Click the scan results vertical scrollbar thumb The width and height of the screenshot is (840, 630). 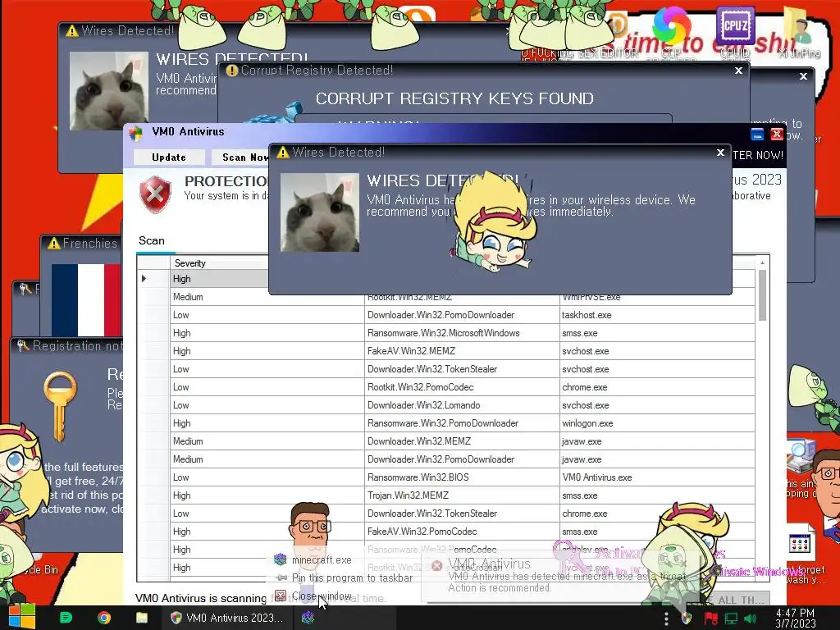[762, 295]
